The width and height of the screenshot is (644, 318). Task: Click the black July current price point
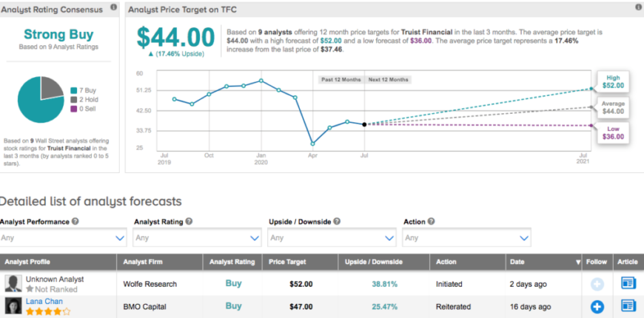[x=364, y=124]
